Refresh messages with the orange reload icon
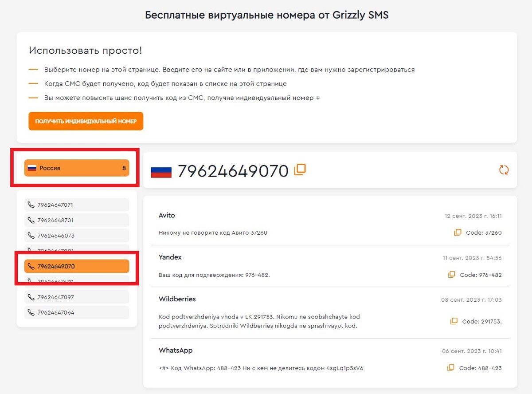 tap(504, 170)
